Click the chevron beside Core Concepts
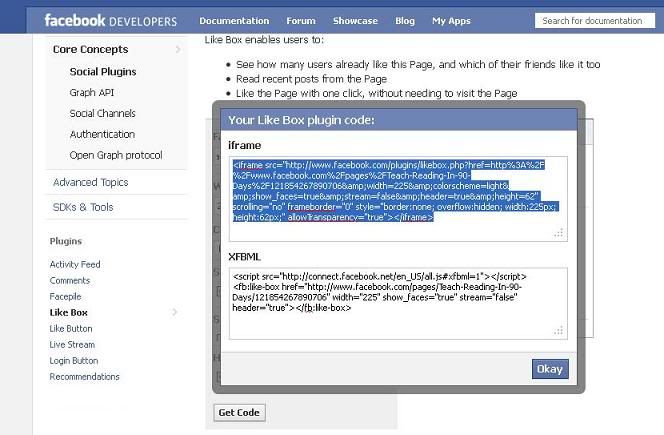664x435 pixels. (178, 50)
